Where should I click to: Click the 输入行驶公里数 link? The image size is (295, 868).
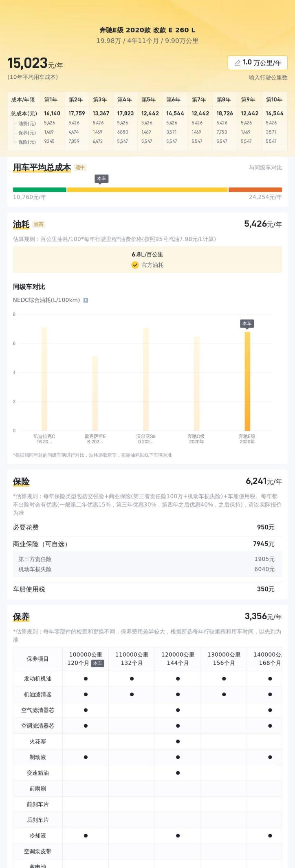[268, 77]
